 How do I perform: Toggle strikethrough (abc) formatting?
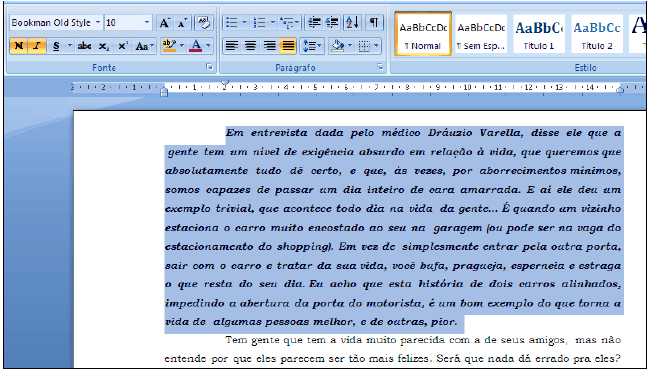click(85, 46)
